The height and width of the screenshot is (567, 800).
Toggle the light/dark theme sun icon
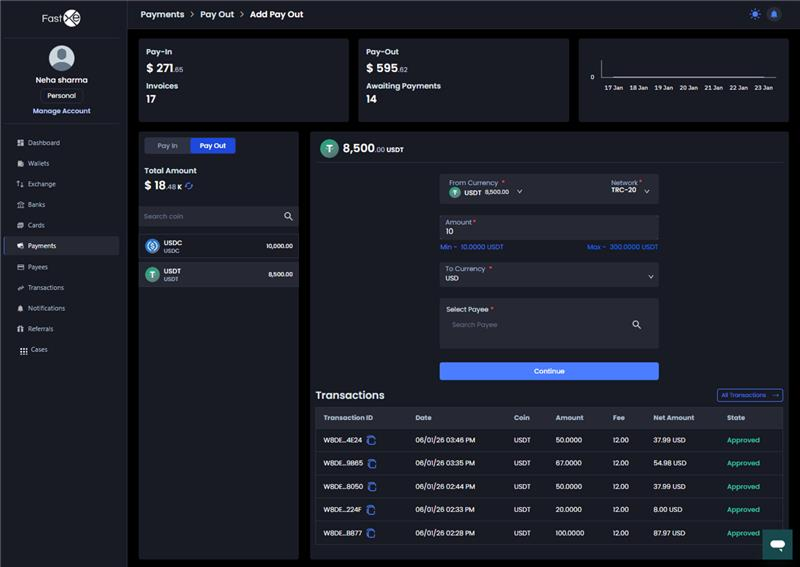click(755, 14)
